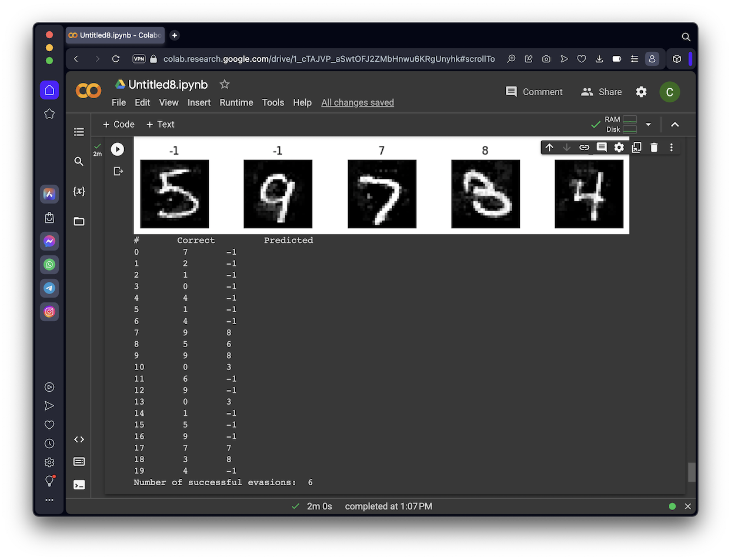The image size is (731, 560).
Task: Toggle the VPN badge in address bar
Action: [x=139, y=59]
